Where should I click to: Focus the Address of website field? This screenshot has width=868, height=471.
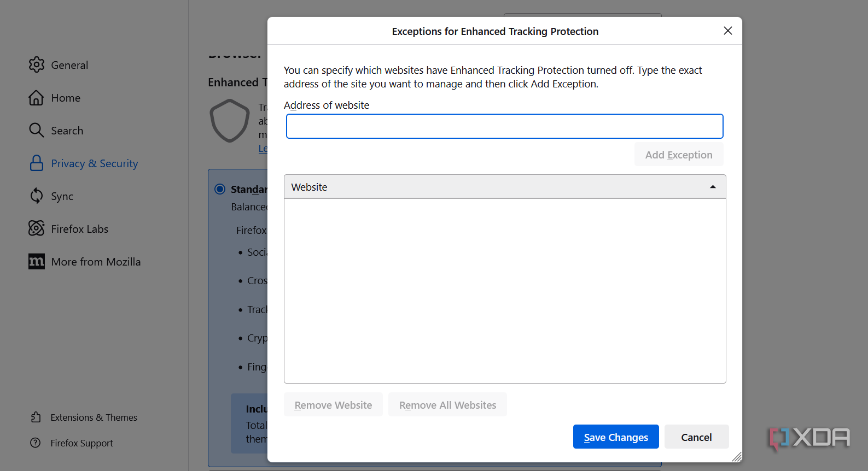(x=505, y=126)
